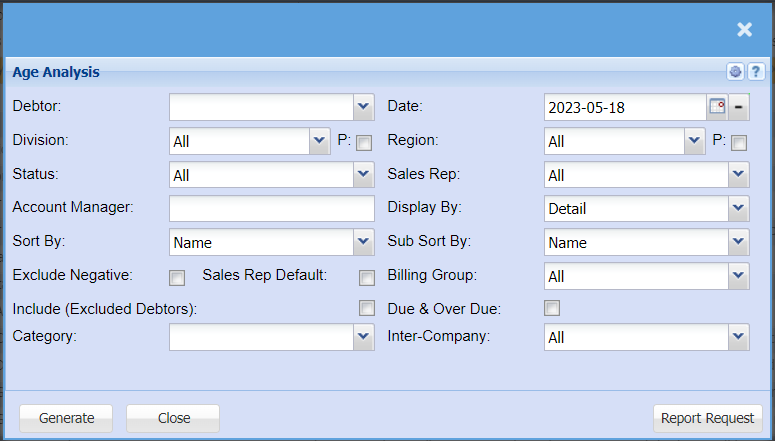
Task: Open the Display By dropdown showing Detail
Action: click(x=738, y=208)
